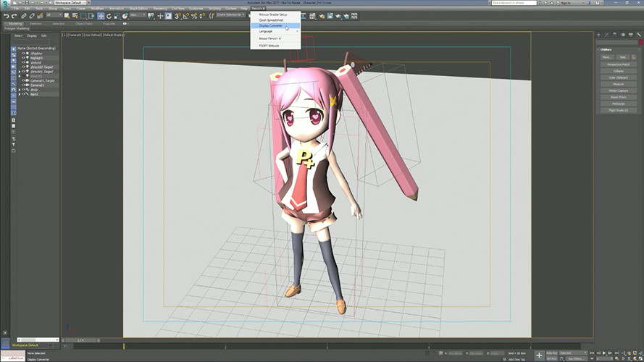Click the Color Clipboard utility button

point(618,77)
